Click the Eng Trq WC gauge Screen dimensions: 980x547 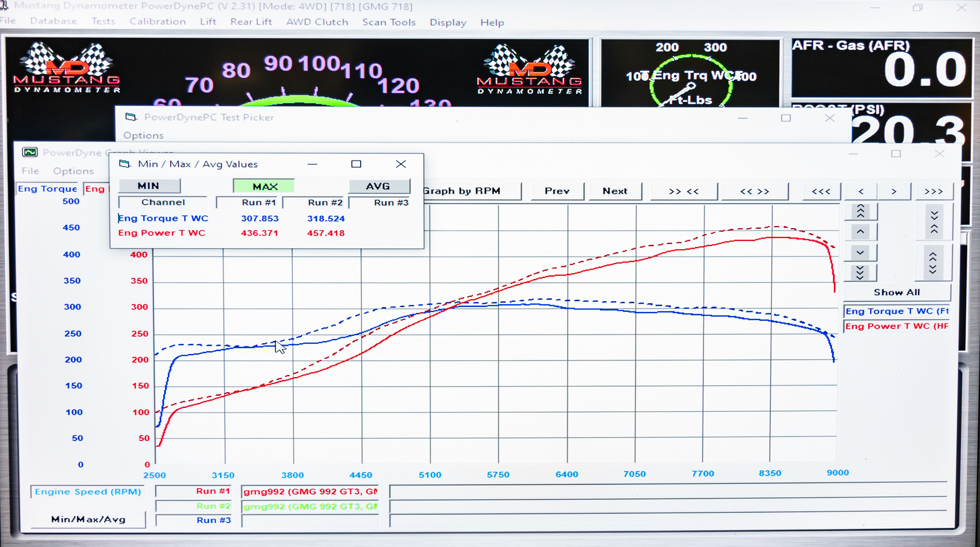(x=691, y=73)
